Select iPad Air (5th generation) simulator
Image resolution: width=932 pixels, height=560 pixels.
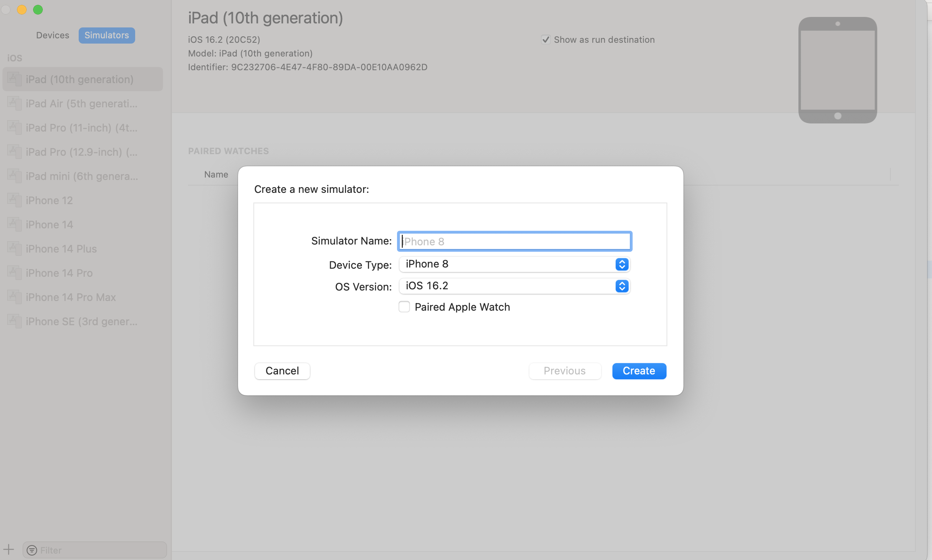point(83,103)
